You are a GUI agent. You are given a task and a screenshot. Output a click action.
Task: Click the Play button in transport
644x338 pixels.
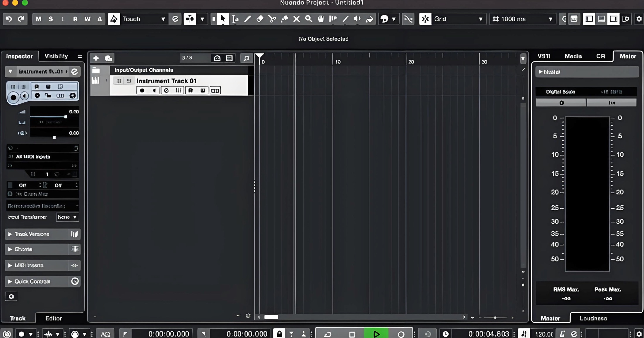(x=376, y=334)
